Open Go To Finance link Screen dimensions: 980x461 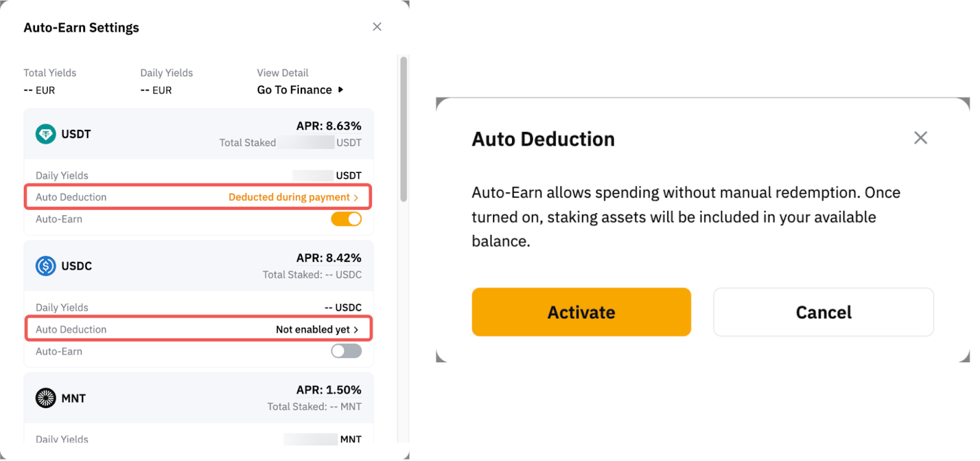coord(294,90)
